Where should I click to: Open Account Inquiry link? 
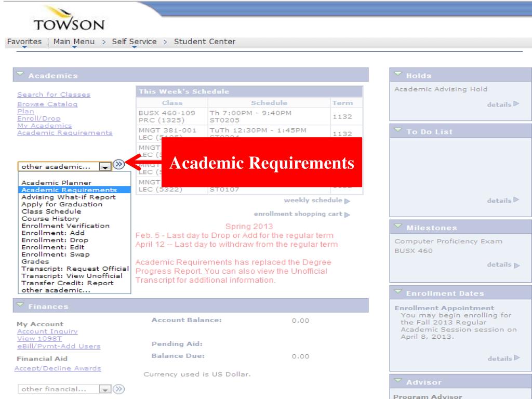(47, 331)
